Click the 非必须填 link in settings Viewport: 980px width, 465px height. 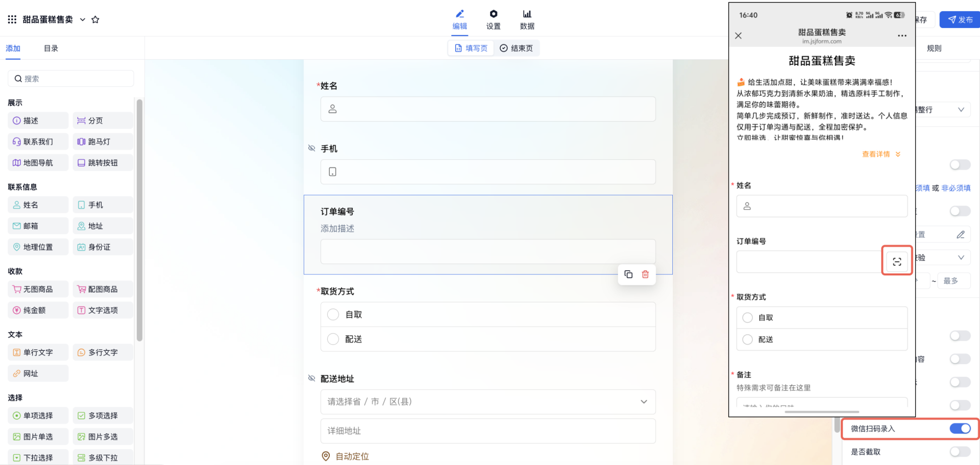pyautogui.click(x=956, y=188)
